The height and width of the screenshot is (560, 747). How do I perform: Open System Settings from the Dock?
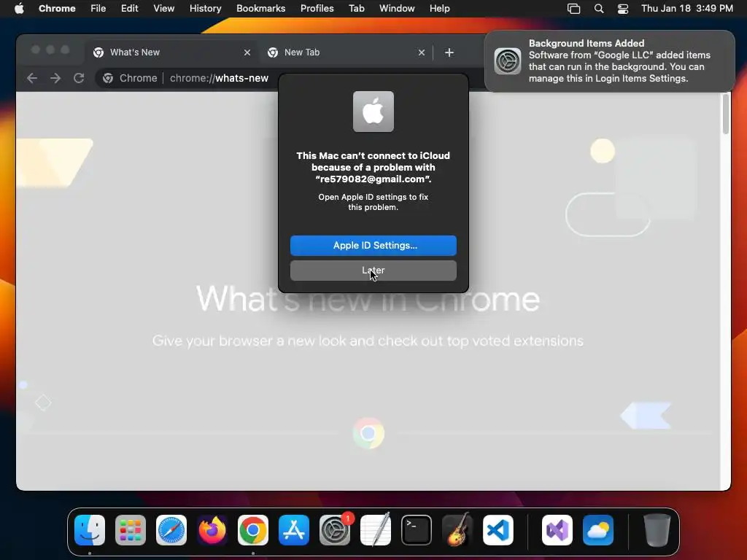(334, 530)
